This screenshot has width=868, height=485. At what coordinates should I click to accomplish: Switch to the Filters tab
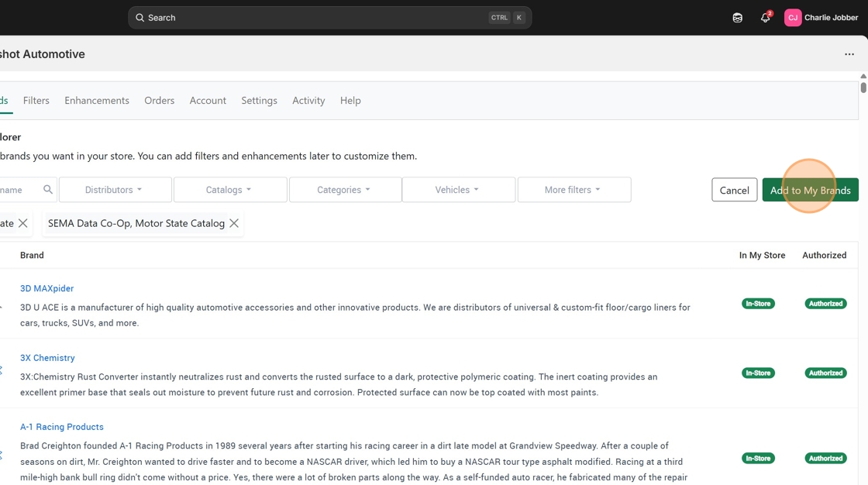pyautogui.click(x=36, y=100)
